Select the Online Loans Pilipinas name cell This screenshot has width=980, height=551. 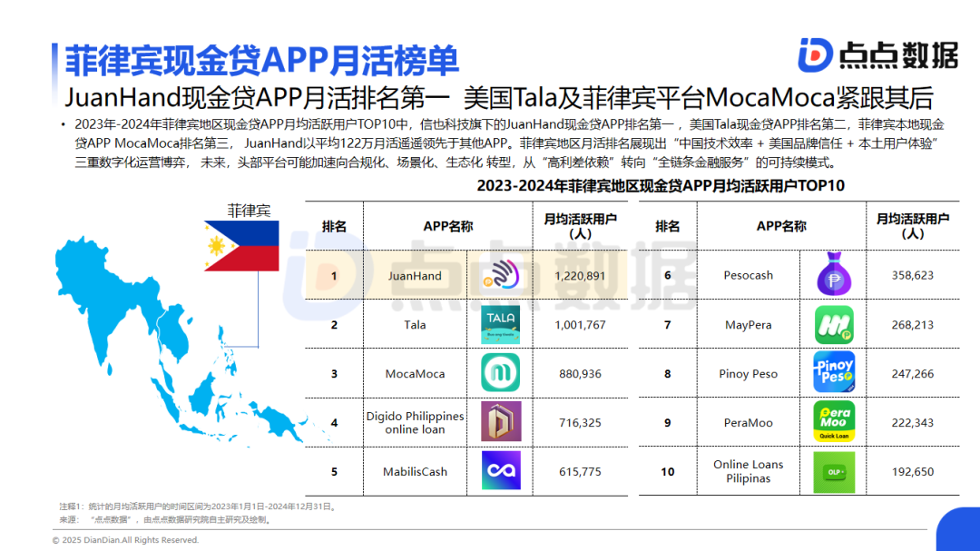click(x=748, y=471)
